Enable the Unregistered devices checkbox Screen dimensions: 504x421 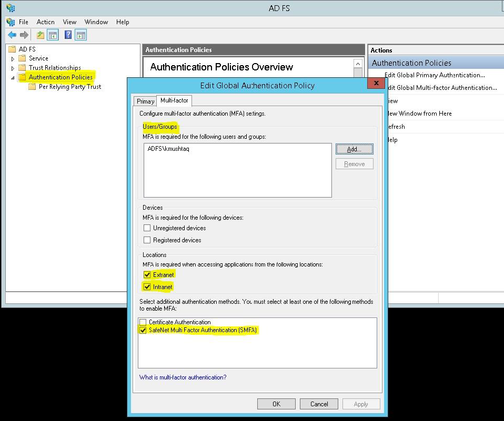point(147,228)
